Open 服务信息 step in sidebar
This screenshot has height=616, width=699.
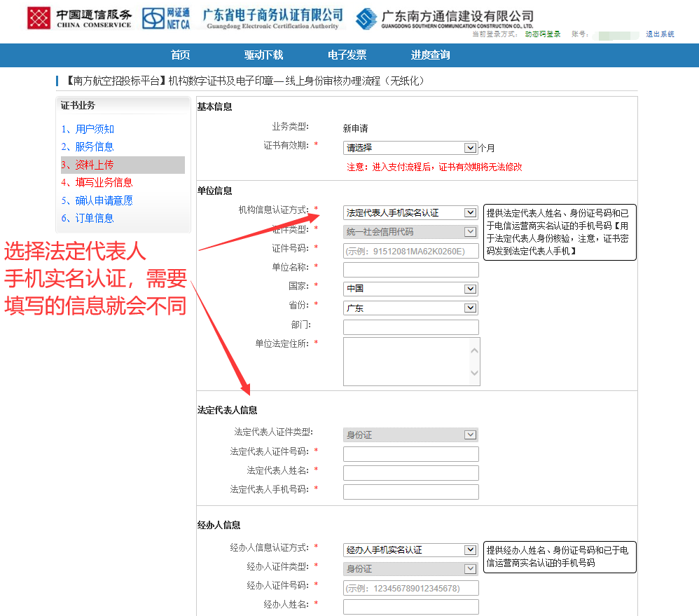pyautogui.click(x=94, y=146)
